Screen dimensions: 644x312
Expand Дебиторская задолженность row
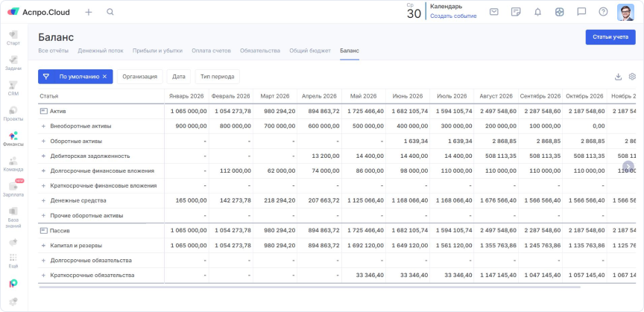pos(43,156)
